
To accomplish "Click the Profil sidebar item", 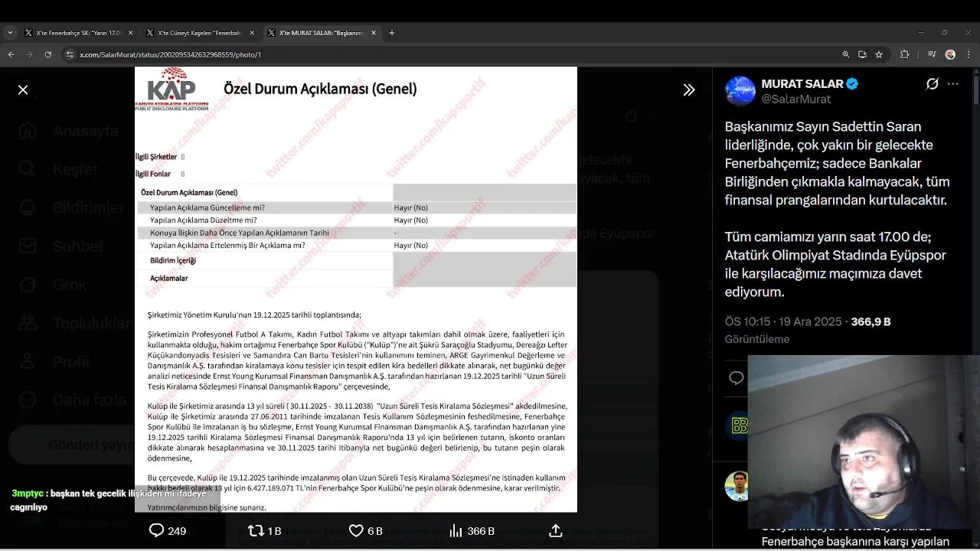I will [54, 361].
